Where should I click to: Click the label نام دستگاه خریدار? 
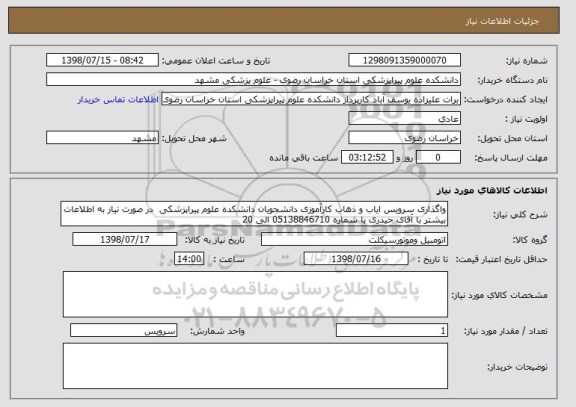pyautogui.click(x=513, y=80)
